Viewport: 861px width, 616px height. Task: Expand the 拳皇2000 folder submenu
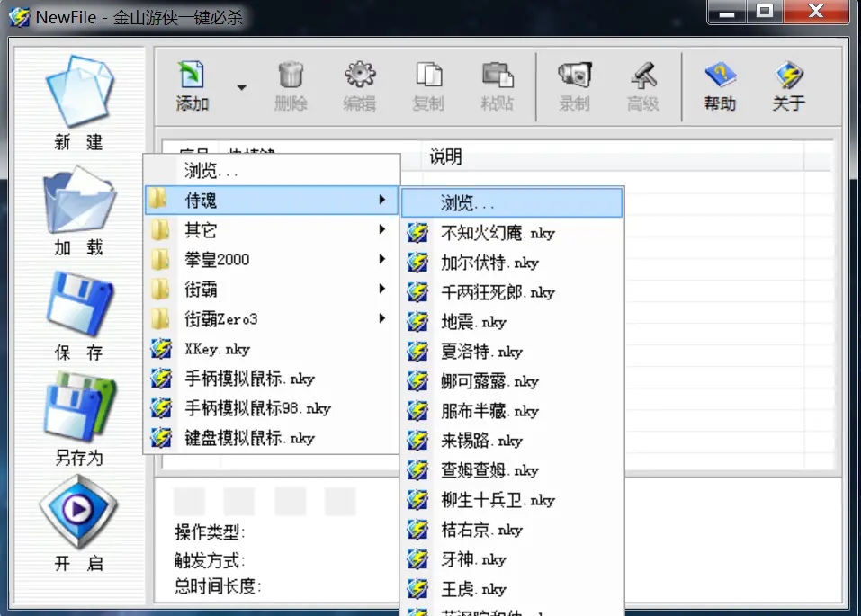click(x=271, y=260)
